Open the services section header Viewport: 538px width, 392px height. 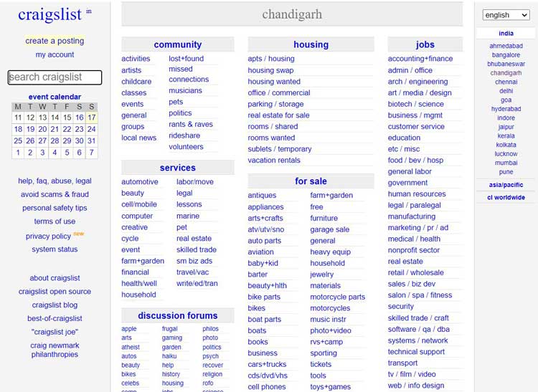[x=178, y=168]
